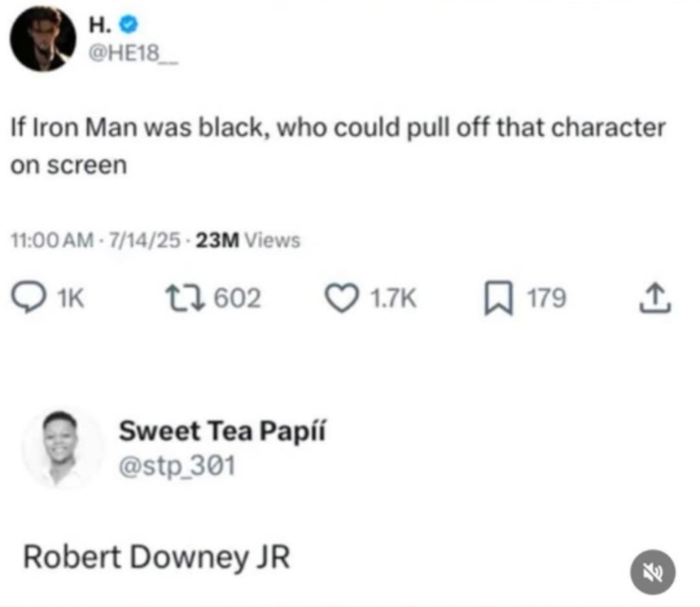Toggle the muted speaker button

coord(652,572)
